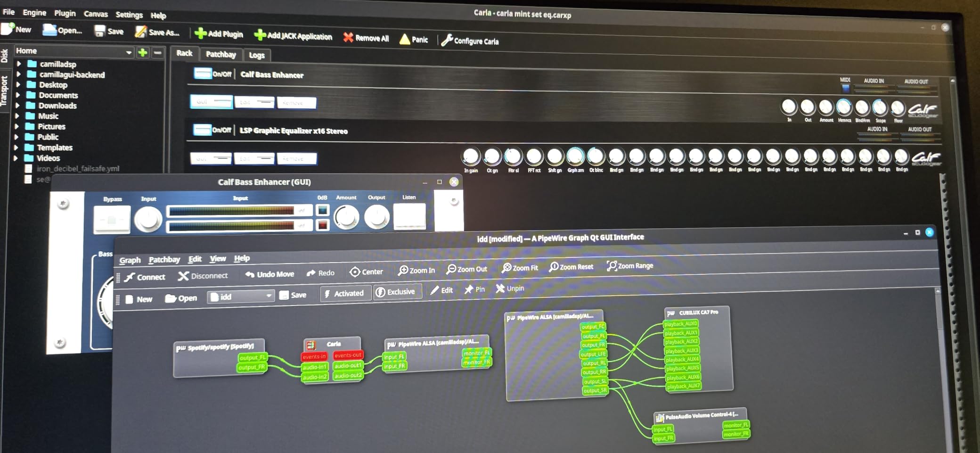Click the Amount knob in Bass Enhancer GUI

[347, 217]
